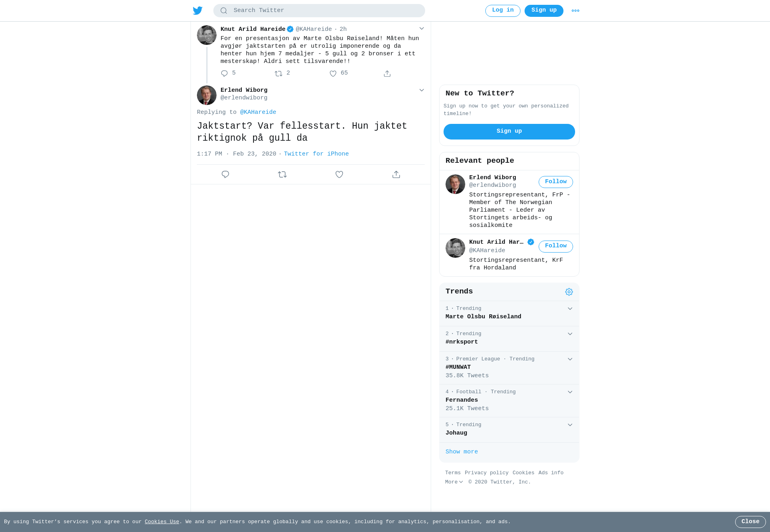Click the Show more trends link
The image size is (770, 532).
(462, 452)
